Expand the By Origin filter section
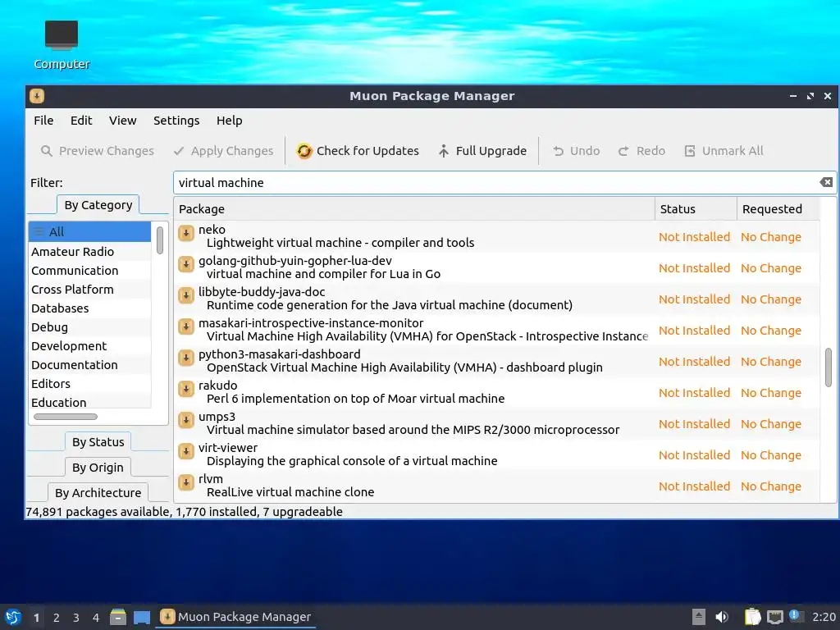840x630 pixels. pos(98,467)
